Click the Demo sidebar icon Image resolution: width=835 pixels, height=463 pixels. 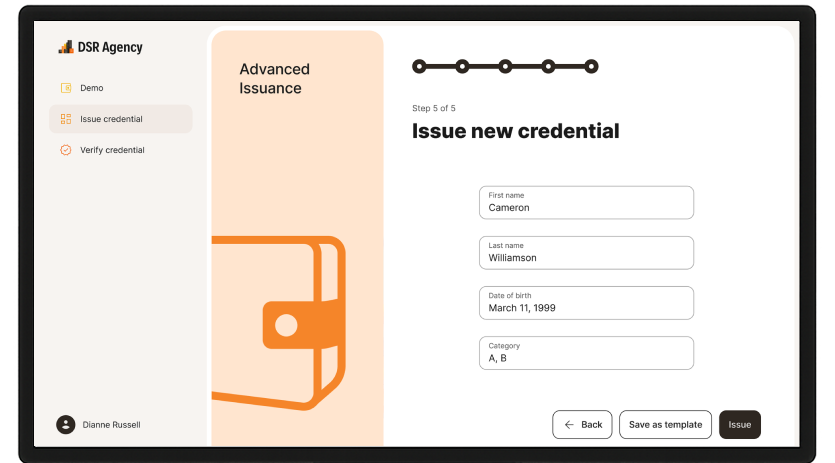(x=66, y=88)
